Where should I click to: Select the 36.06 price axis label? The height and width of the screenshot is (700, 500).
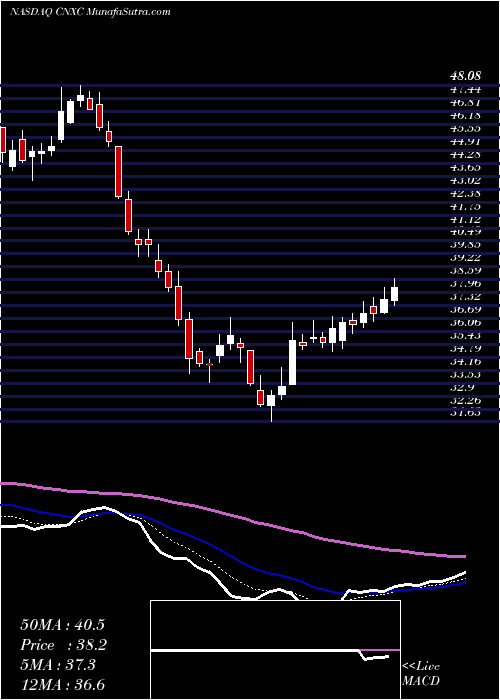coord(465,322)
